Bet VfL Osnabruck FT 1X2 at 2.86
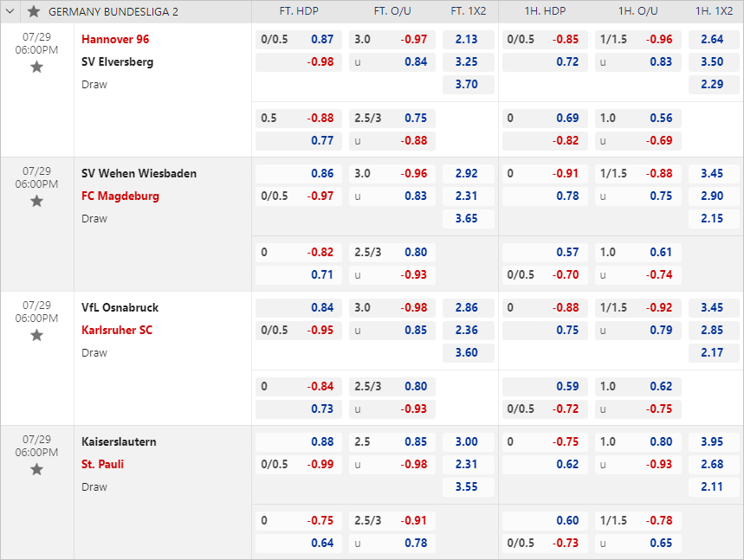This screenshot has width=744, height=560. [469, 308]
